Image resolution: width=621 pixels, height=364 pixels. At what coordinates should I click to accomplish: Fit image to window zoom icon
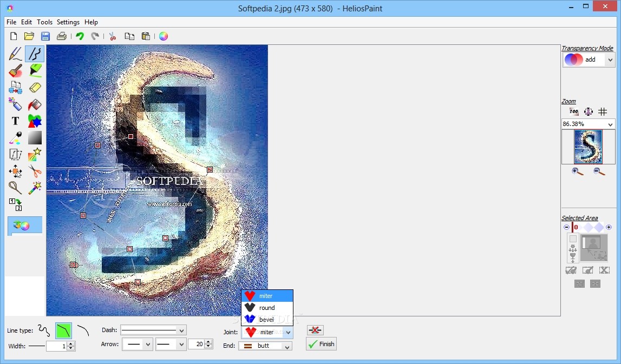589,111
